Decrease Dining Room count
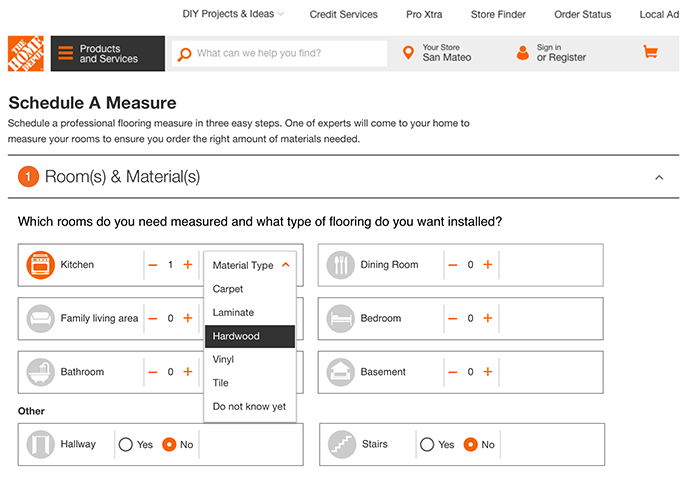The width and height of the screenshot is (700, 500). pyautogui.click(x=453, y=265)
